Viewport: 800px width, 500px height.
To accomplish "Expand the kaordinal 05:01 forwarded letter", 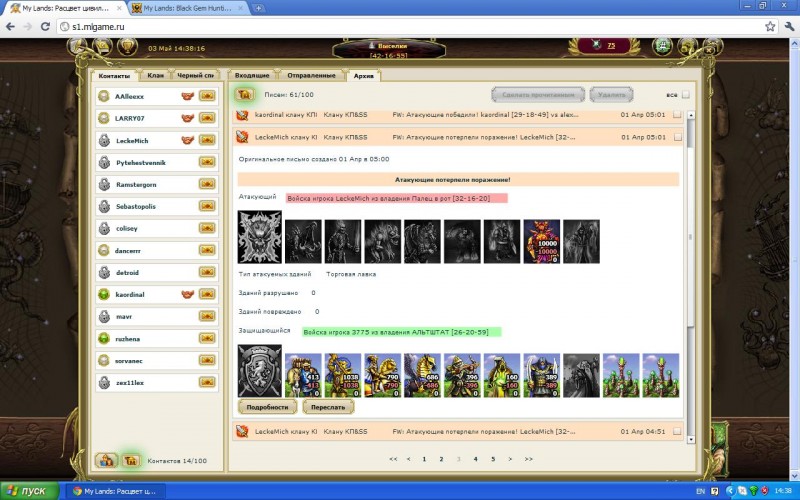I will (x=458, y=115).
